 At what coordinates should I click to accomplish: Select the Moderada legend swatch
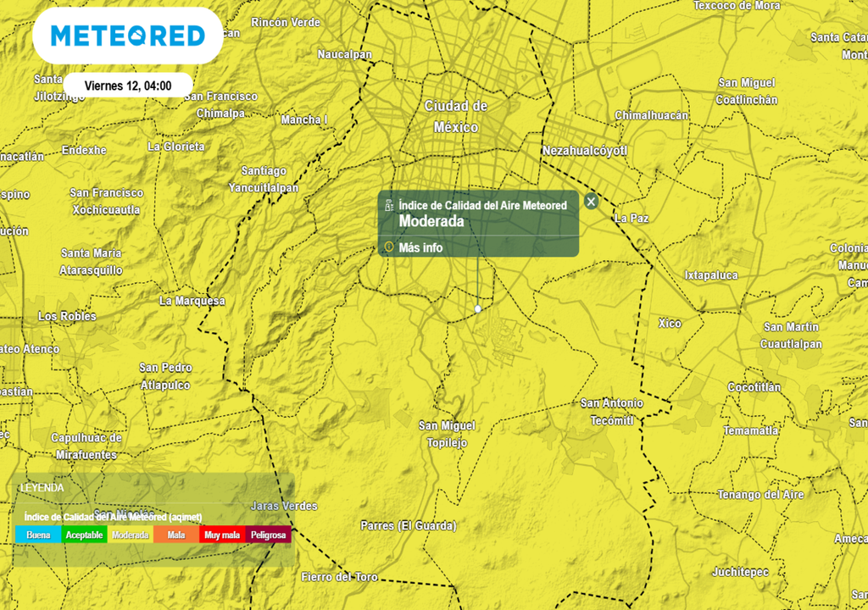131,535
